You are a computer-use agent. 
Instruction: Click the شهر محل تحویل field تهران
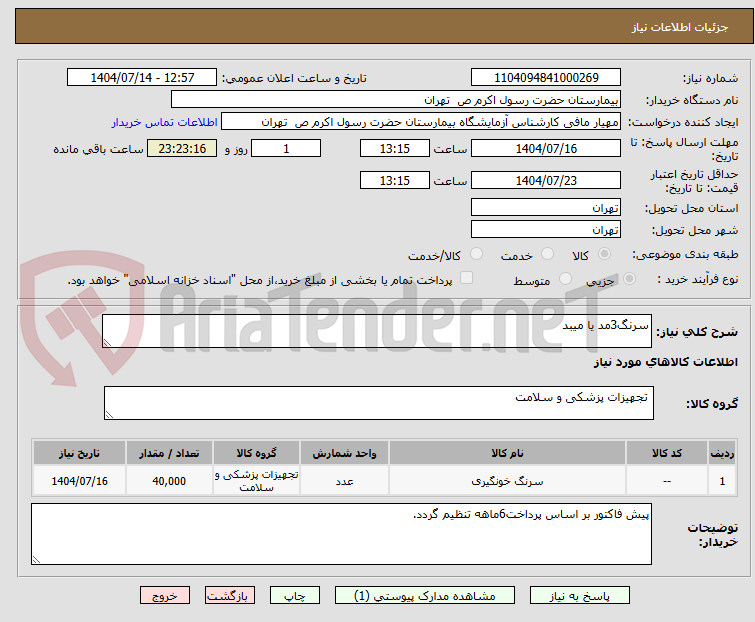pos(546,230)
